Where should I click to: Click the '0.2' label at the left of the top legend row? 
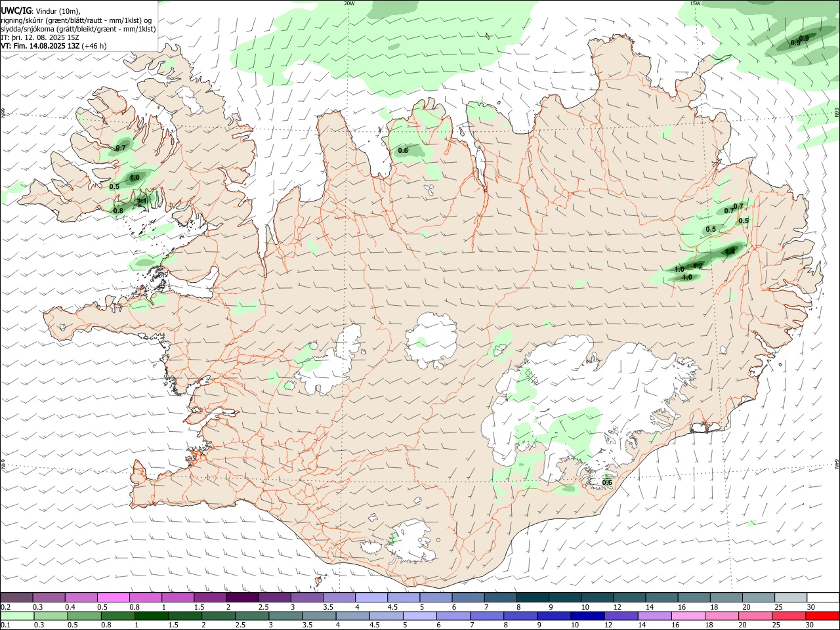pyautogui.click(x=5, y=607)
